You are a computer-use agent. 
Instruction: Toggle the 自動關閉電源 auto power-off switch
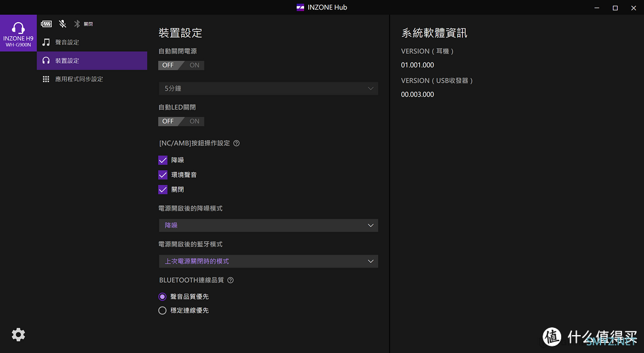point(181,65)
